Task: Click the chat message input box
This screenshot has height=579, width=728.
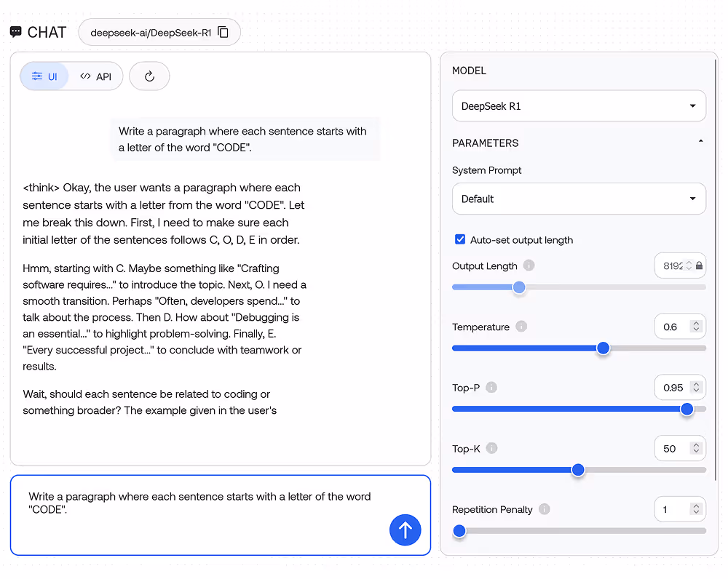Action: coord(221,515)
